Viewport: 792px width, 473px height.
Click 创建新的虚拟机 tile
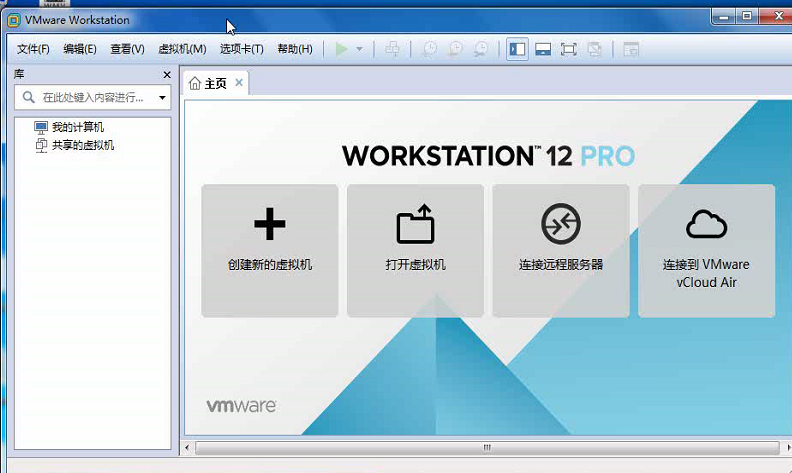tap(270, 251)
